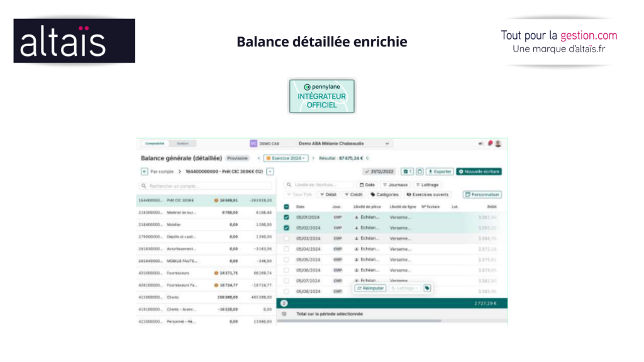The image size is (644, 362).
Task: Check the 05/03/2024 entry checkbox
Action: pos(287,238)
